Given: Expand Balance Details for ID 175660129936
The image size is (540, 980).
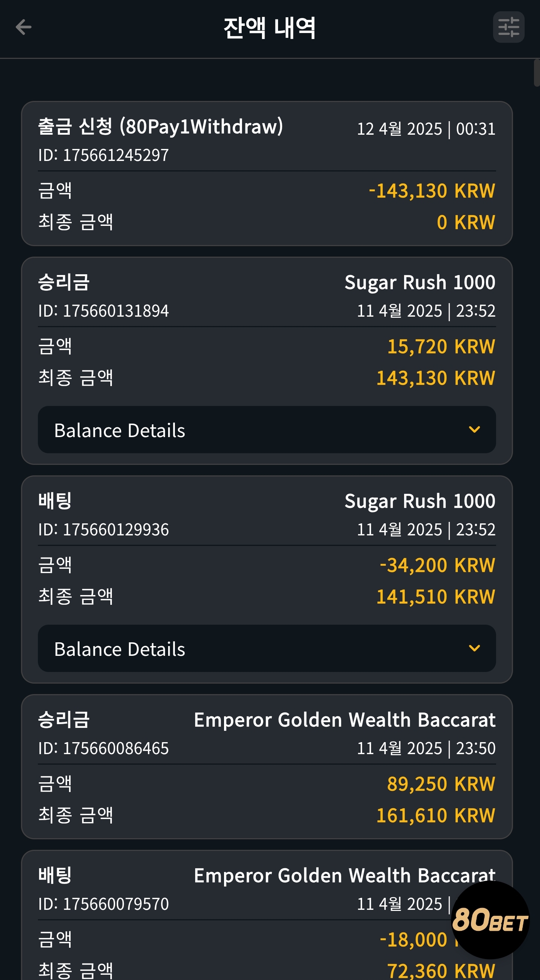Looking at the screenshot, I should 267,648.
